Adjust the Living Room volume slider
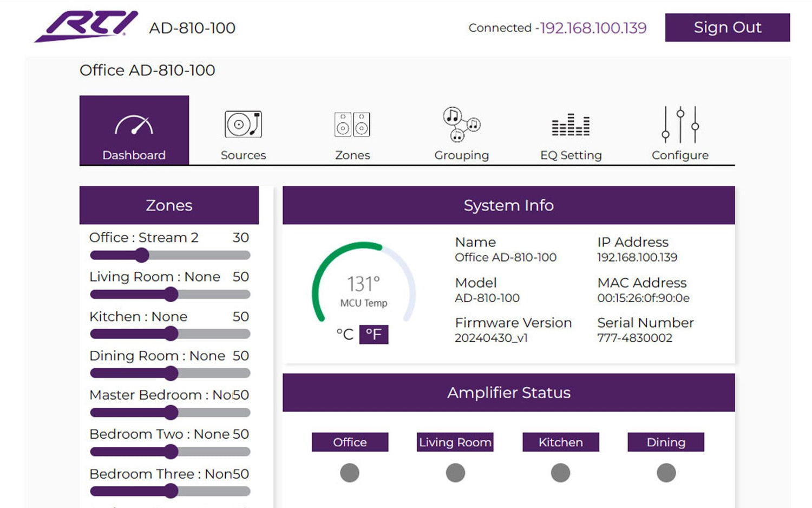The width and height of the screenshot is (812, 508). coord(171,295)
